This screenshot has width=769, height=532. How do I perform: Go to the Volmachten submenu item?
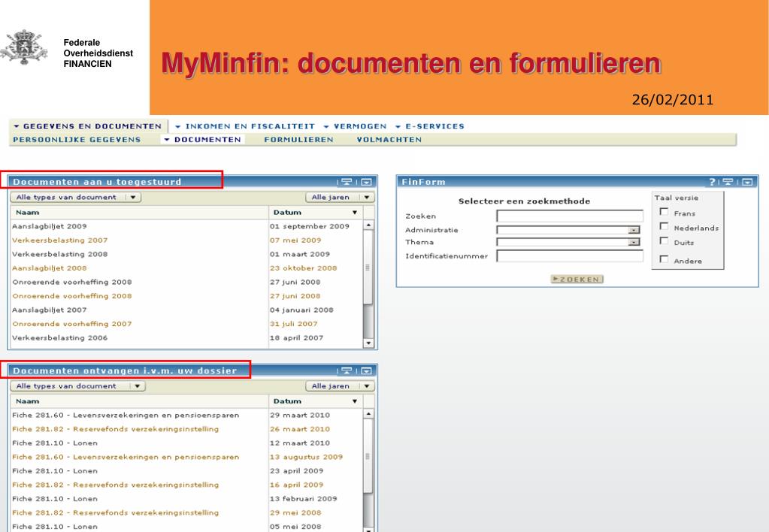point(389,140)
